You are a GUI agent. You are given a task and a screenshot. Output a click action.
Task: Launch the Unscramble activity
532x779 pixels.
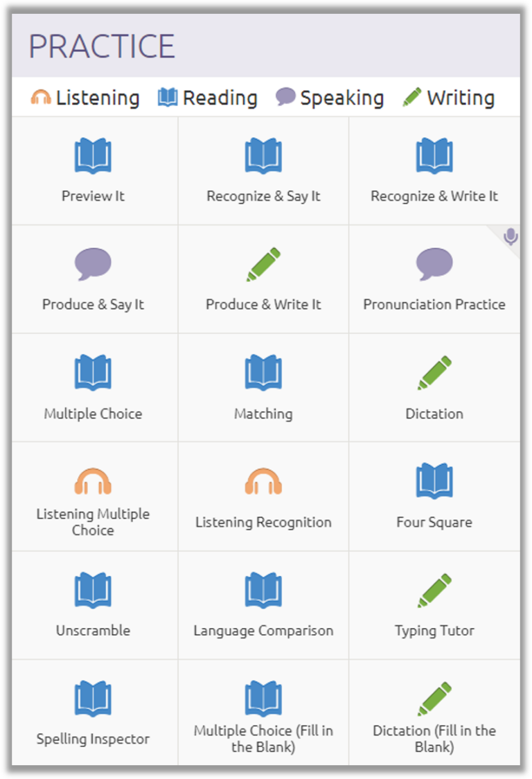[x=93, y=589]
